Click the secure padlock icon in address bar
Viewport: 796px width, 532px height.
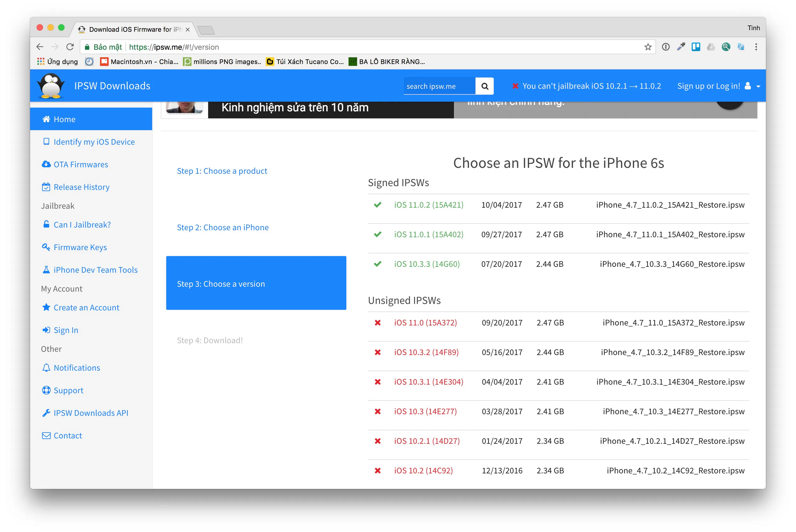point(87,47)
